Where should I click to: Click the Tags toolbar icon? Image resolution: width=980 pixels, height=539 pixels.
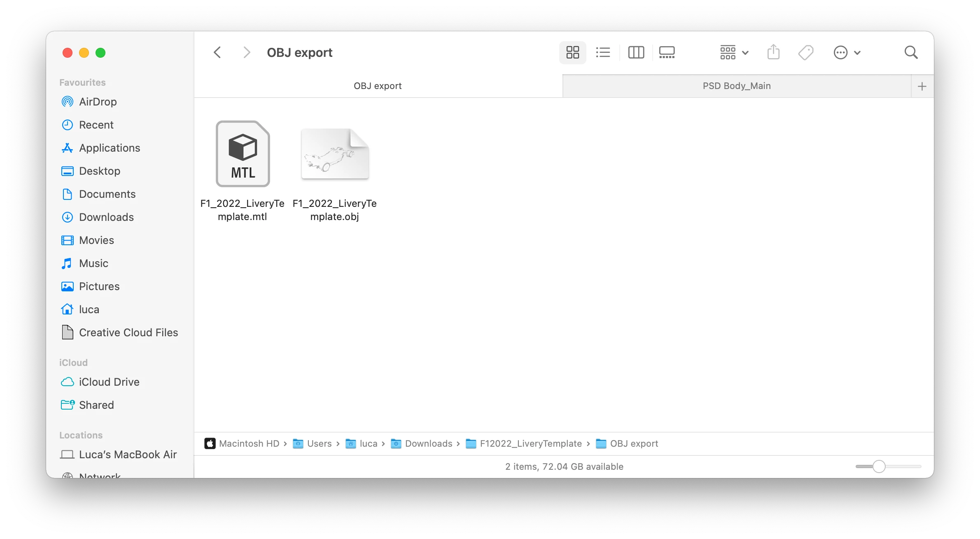805,52
